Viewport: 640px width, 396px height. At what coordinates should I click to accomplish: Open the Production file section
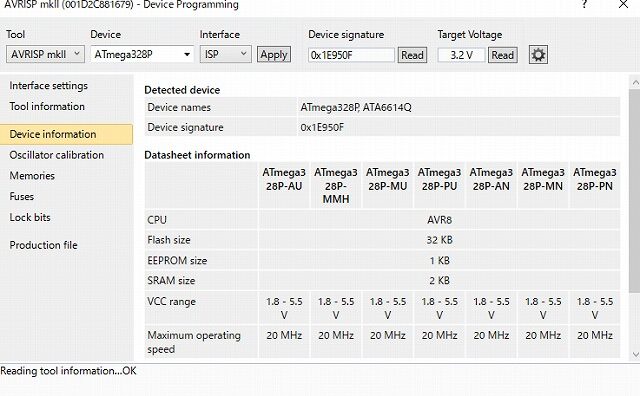pyautogui.click(x=43, y=245)
